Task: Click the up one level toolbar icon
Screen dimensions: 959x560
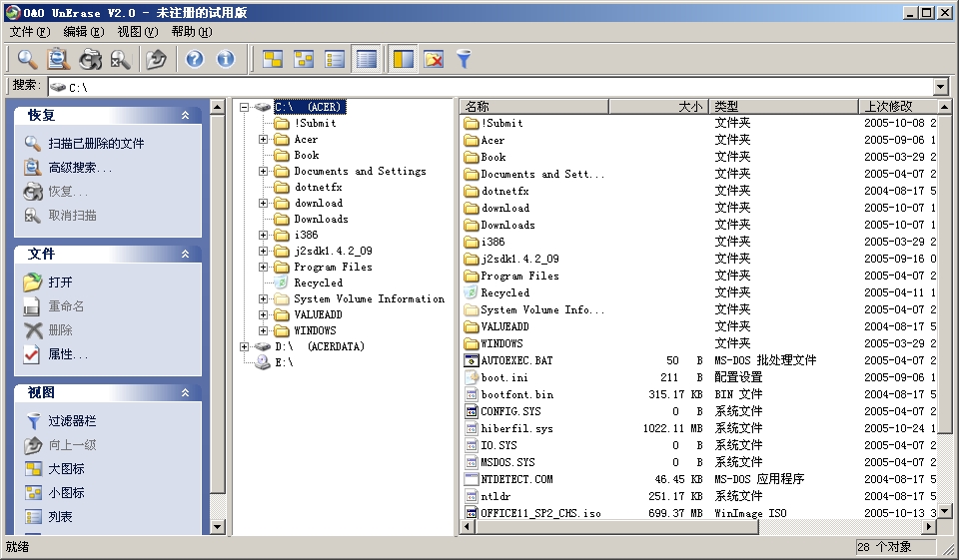Action: tap(157, 59)
